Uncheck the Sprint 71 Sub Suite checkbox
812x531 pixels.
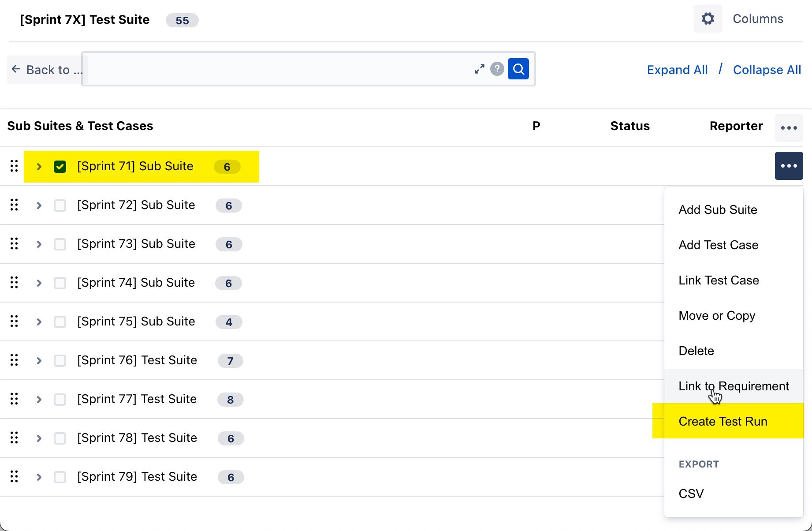pos(60,167)
